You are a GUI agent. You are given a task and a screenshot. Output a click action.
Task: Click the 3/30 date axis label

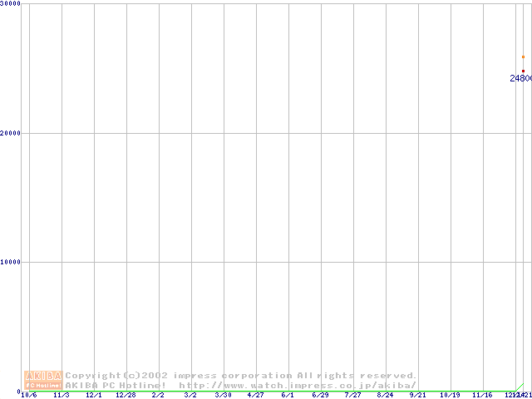click(223, 395)
